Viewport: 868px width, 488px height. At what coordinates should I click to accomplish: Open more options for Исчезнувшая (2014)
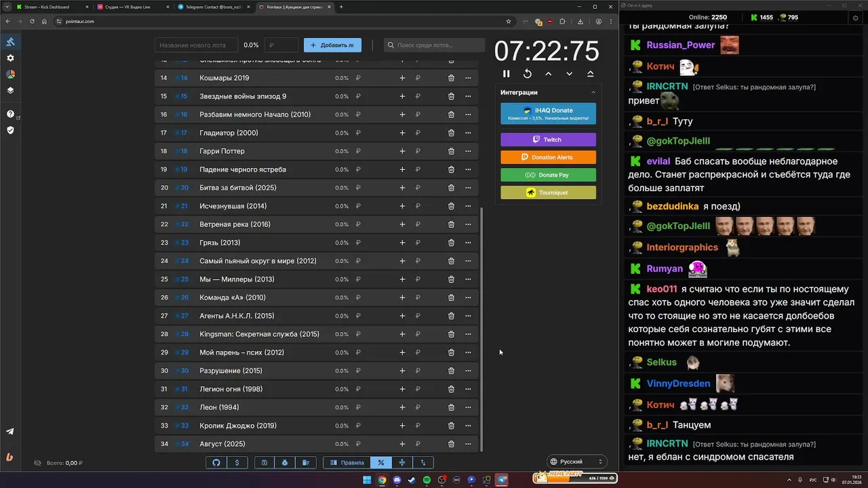(x=468, y=206)
